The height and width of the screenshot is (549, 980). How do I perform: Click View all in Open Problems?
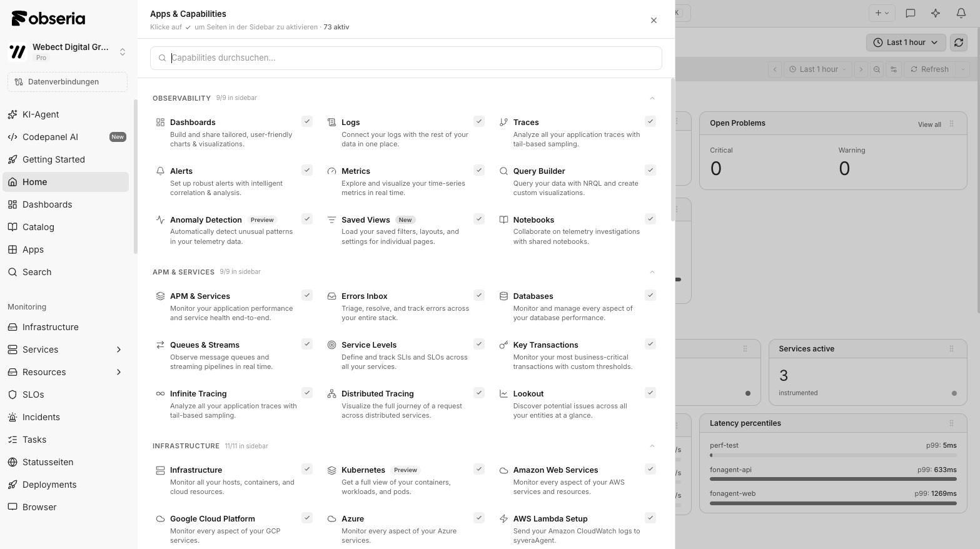pyautogui.click(x=929, y=124)
